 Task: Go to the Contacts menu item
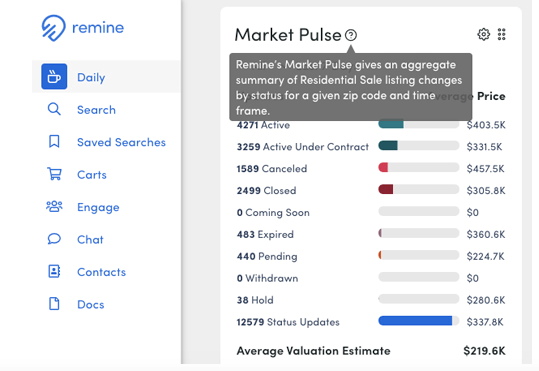(x=101, y=272)
